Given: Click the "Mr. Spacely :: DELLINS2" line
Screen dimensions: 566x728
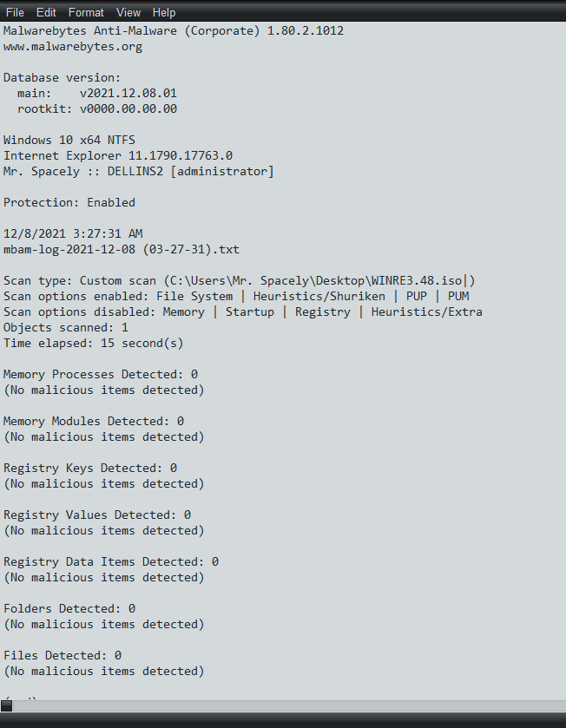Looking at the screenshot, I should 138,171.
